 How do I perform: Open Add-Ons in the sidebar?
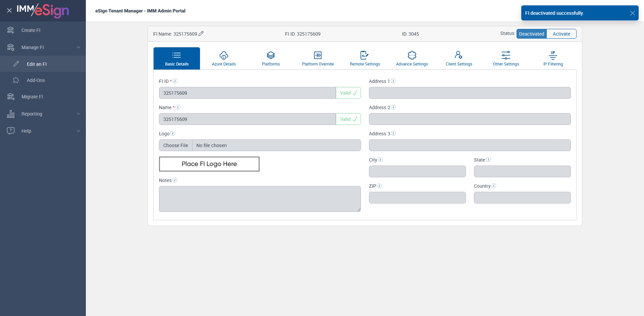pyautogui.click(x=36, y=80)
